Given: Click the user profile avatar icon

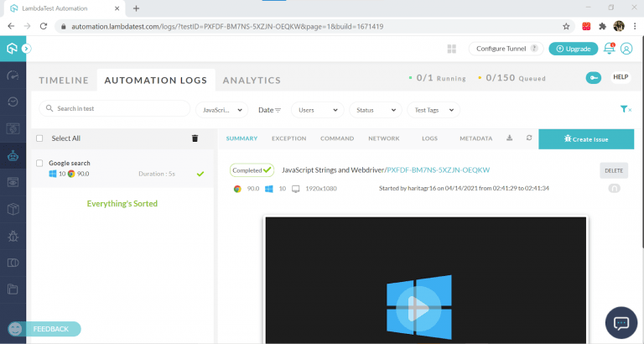Looking at the screenshot, I should [626, 49].
